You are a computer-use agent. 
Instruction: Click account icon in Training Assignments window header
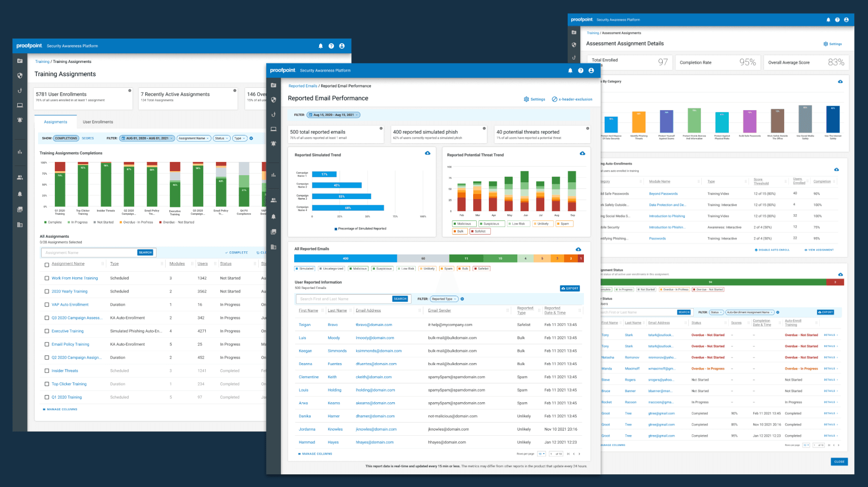coord(342,46)
